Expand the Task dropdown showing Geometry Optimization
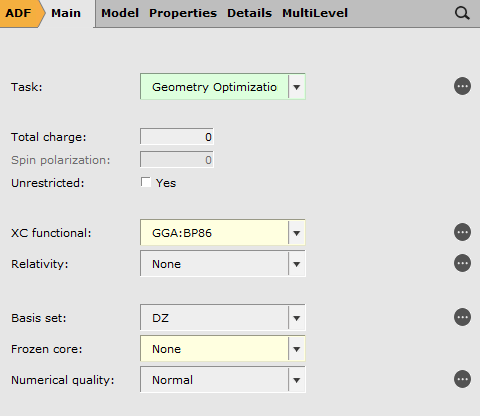 223,87
